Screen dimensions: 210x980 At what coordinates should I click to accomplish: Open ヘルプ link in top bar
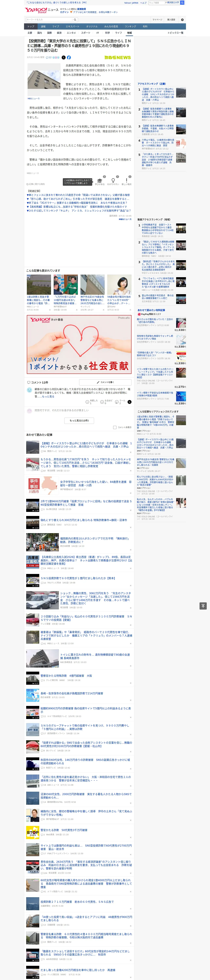(143, 3)
